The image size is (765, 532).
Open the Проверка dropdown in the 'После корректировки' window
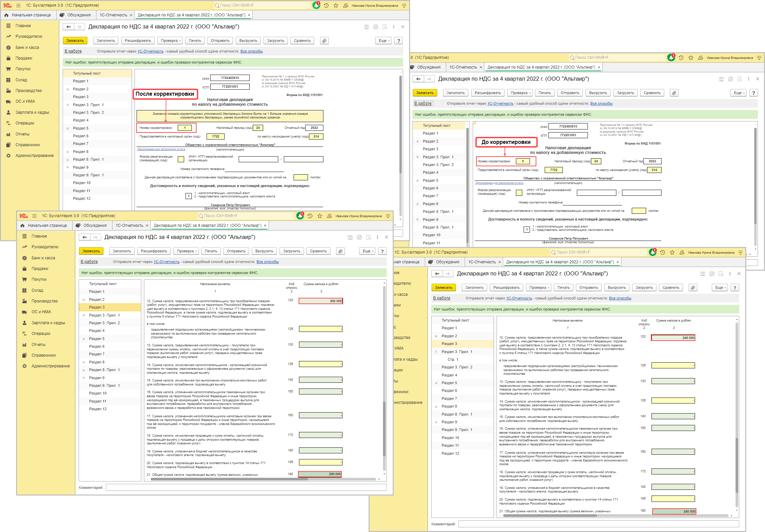pos(171,40)
